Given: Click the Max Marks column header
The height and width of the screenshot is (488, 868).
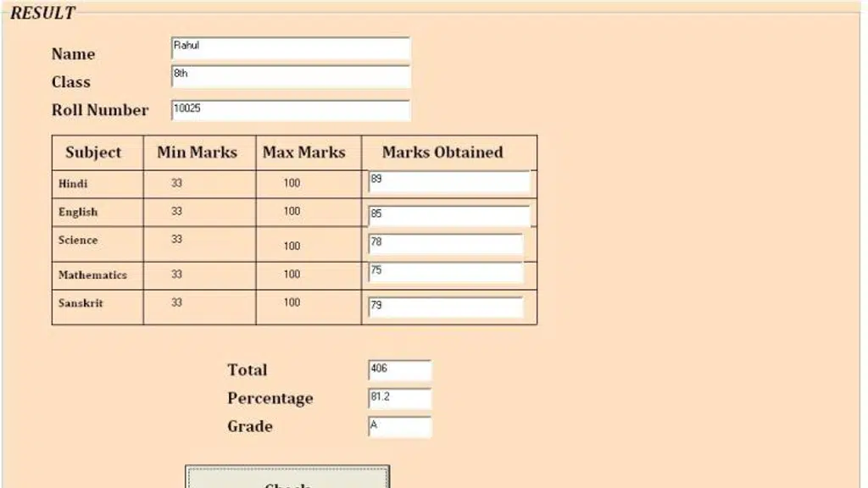Looking at the screenshot, I should click(x=304, y=152).
